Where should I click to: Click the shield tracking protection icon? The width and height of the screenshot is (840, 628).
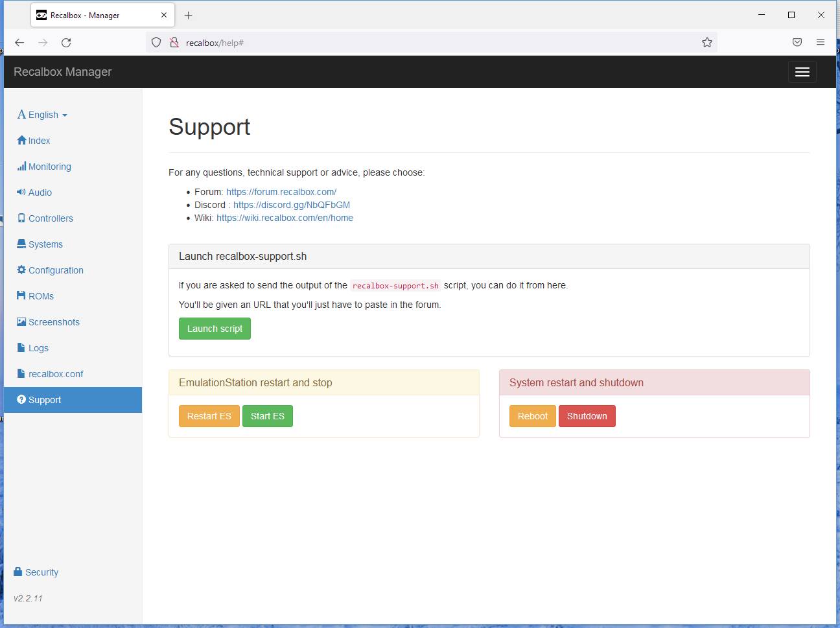156,42
